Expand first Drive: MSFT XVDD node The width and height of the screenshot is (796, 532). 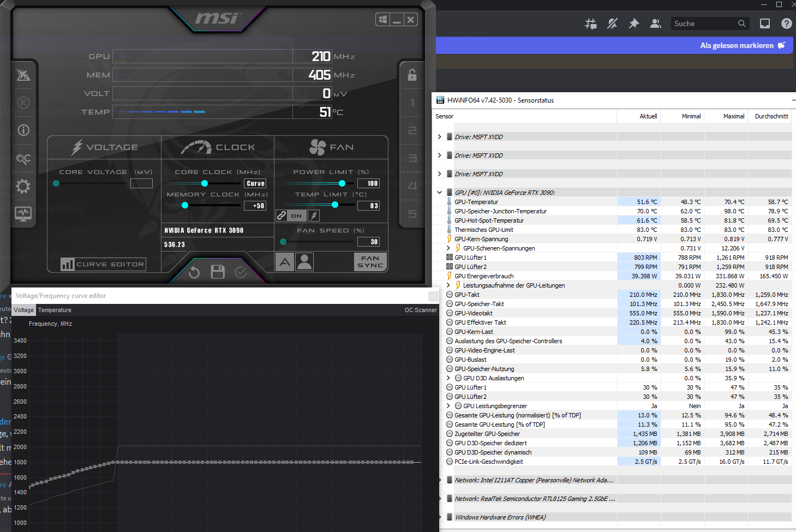click(439, 137)
